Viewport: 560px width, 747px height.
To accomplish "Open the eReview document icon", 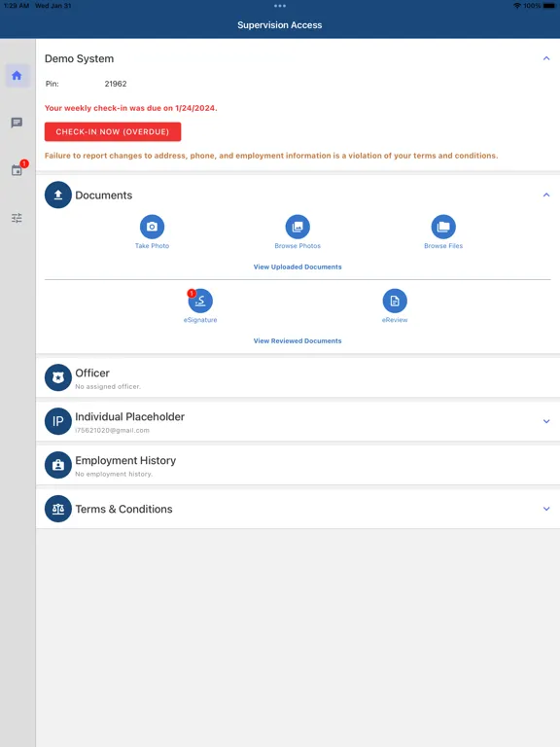I will point(395,301).
